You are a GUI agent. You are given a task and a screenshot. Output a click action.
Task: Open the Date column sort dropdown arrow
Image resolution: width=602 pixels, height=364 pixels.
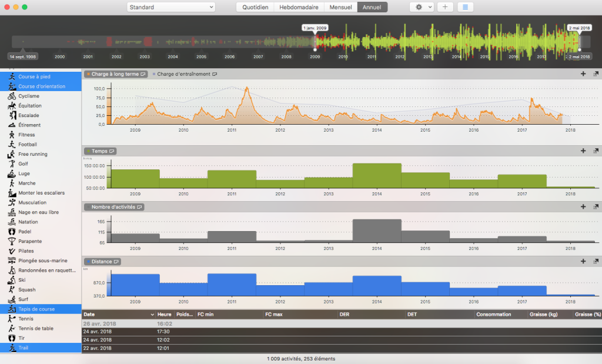pyautogui.click(x=153, y=315)
